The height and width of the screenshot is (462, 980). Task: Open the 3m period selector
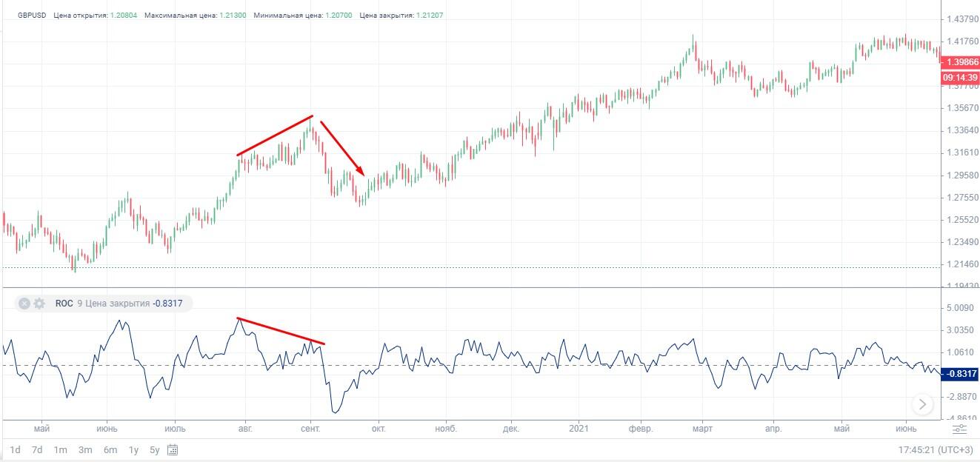pos(85,449)
